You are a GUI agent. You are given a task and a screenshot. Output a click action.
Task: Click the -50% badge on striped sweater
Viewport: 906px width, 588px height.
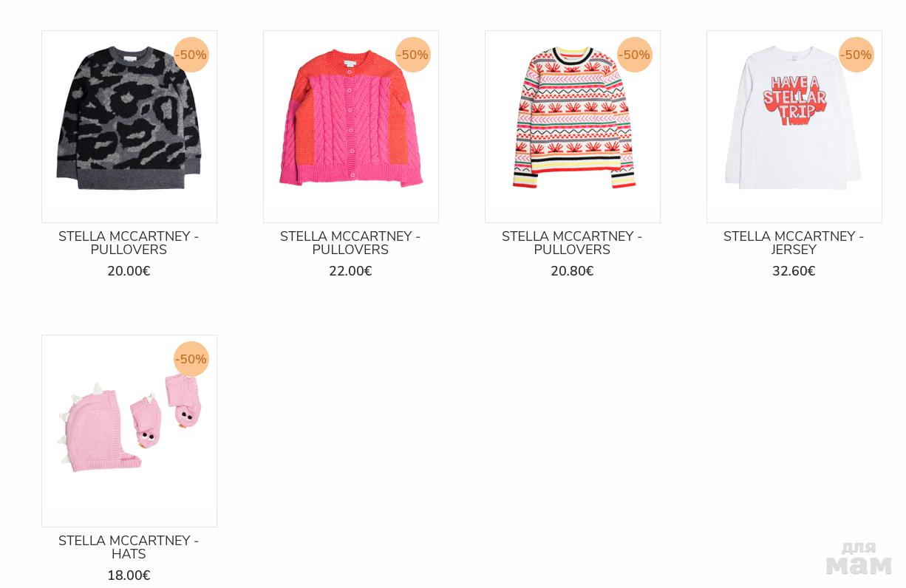point(635,55)
